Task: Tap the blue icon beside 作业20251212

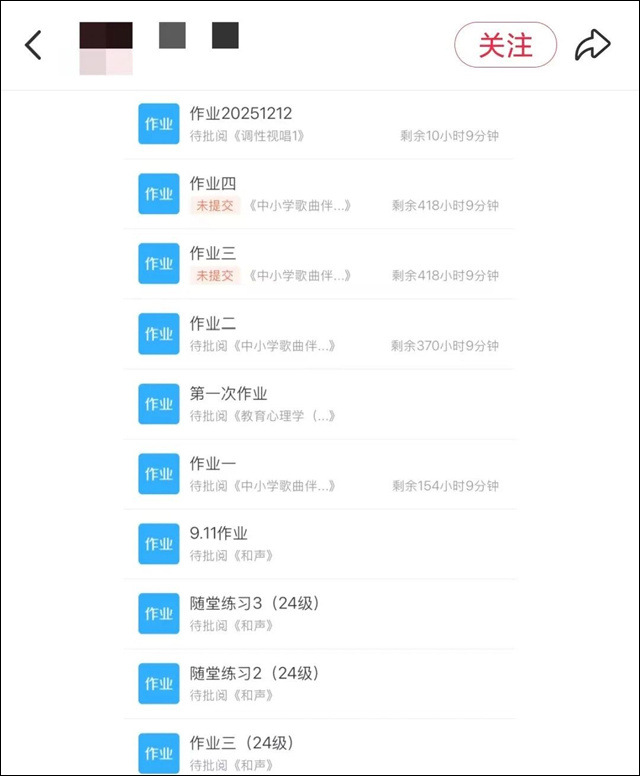Action: pyautogui.click(x=158, y=124)
